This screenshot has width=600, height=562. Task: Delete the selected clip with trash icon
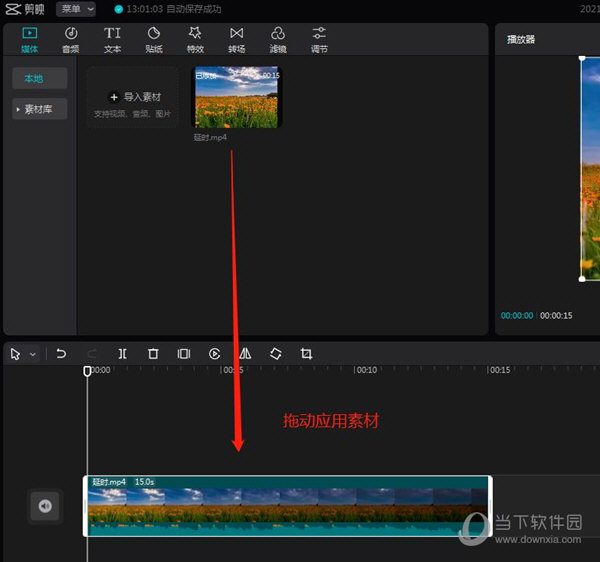pyautogui.click(x=153, y=353)
